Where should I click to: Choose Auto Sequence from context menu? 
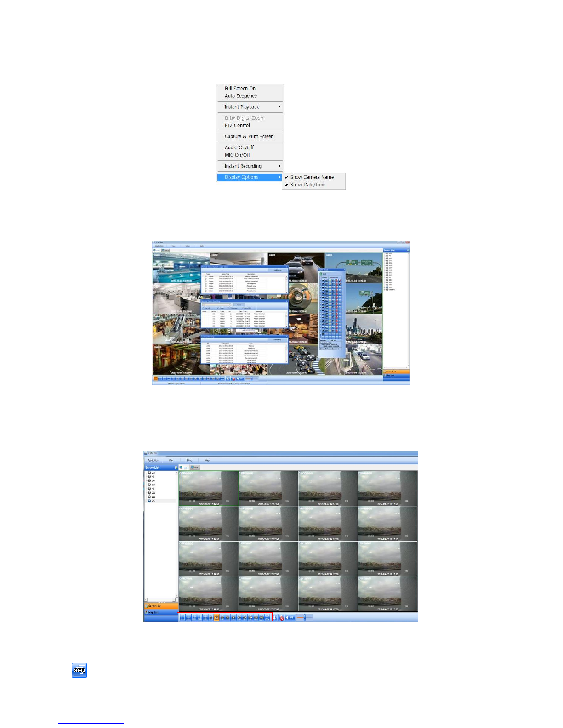pos(241,96)
